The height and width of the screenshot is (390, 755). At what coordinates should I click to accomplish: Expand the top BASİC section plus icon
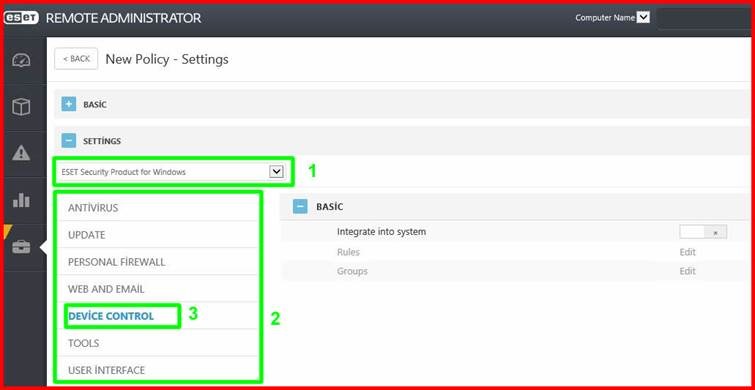point(69,104)
